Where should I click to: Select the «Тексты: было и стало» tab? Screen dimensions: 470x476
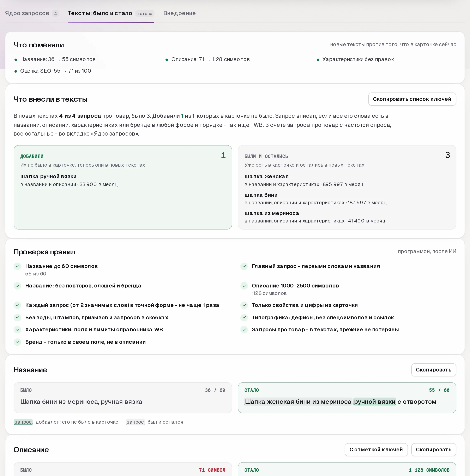click(111, 13)
